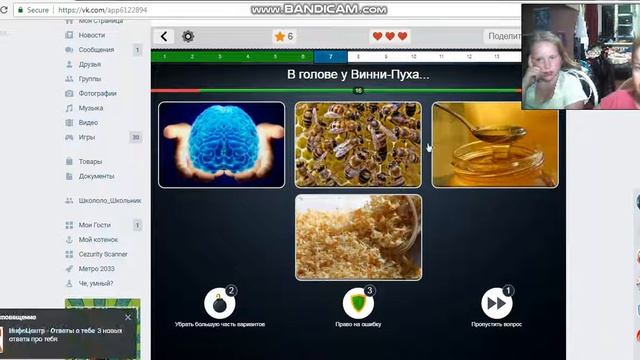This screenshot has height=360, width=640.
Task: Open Группы in the sidebar
Action: [90, 79]
